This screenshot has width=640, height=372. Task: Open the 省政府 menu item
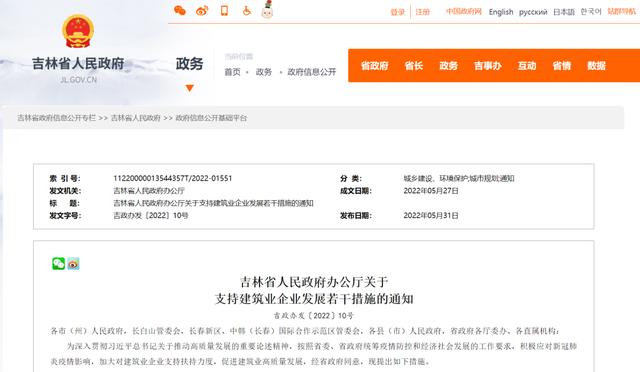coord(375,66)
